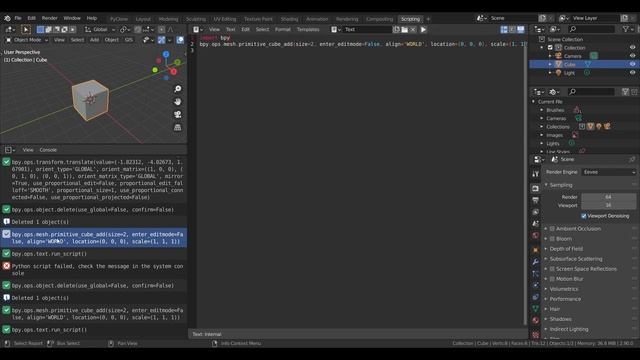Open the Object Constraints tab icon
The width and height of the screenshot is (640, 360).
[536, 297]
